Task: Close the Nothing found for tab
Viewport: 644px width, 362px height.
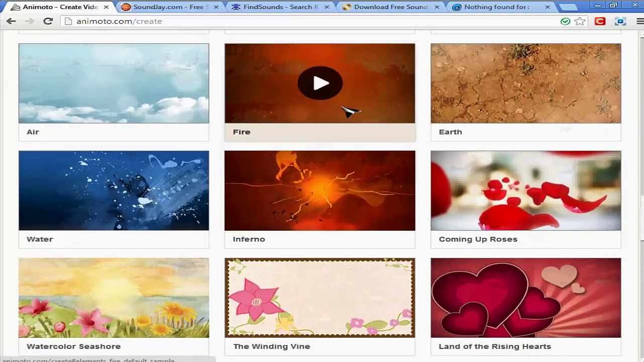Action: 547,7
